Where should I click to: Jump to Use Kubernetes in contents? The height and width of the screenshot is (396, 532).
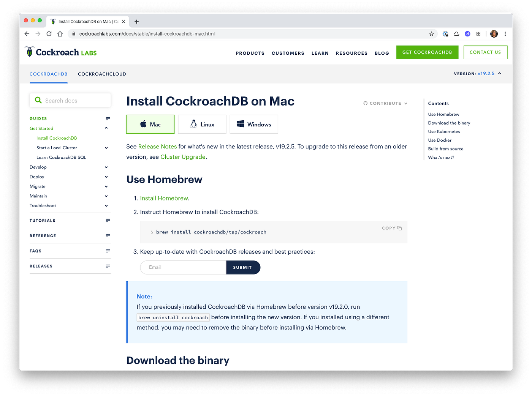(444, 132)
